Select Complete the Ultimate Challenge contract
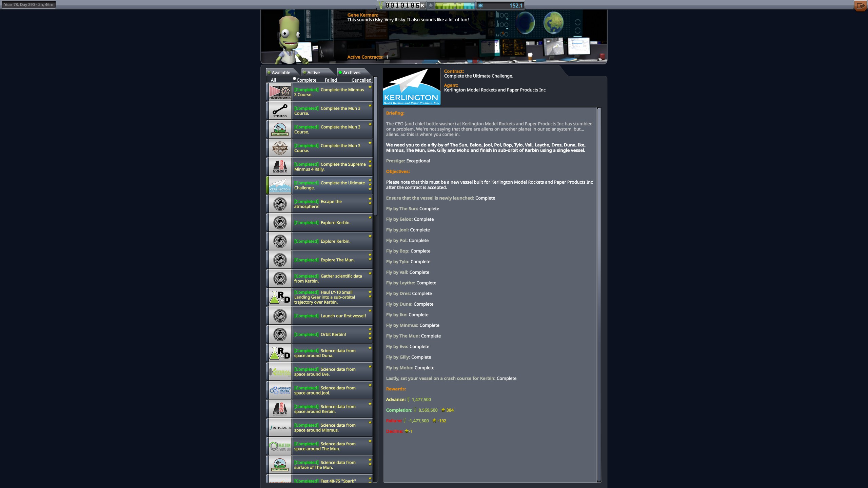Image resolution: width=868 pixels, height=488 pixels. point(319,185)
